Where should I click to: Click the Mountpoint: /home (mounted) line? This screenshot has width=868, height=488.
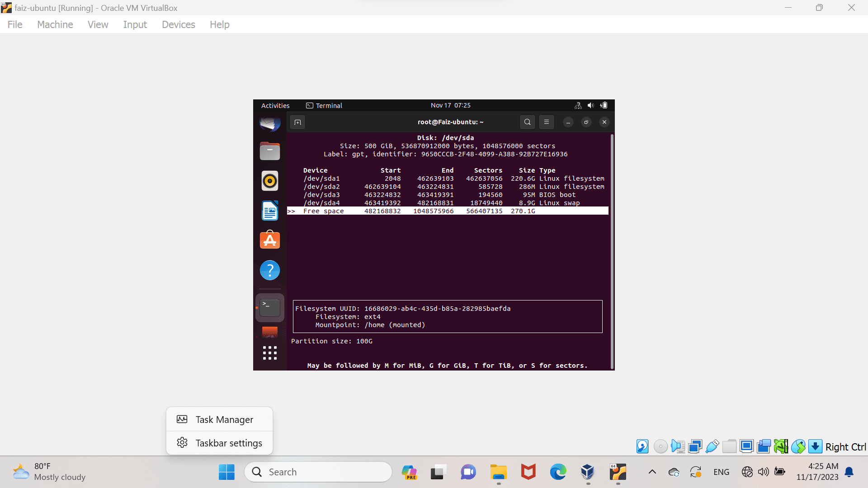coord(370,325)
